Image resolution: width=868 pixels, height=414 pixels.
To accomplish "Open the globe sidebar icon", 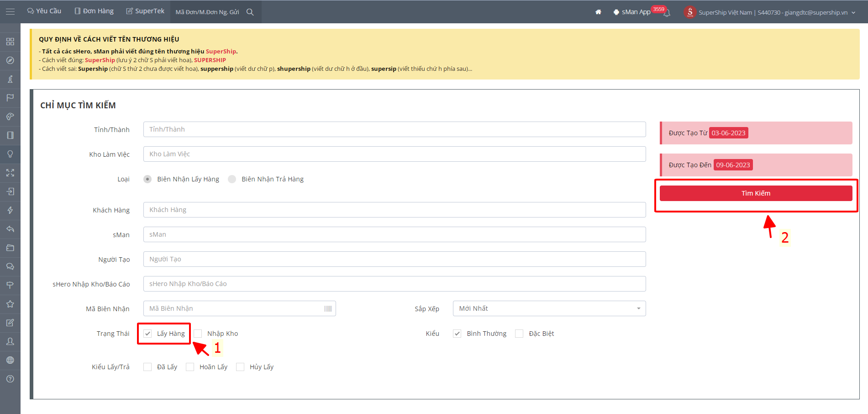I will point(10,360).
